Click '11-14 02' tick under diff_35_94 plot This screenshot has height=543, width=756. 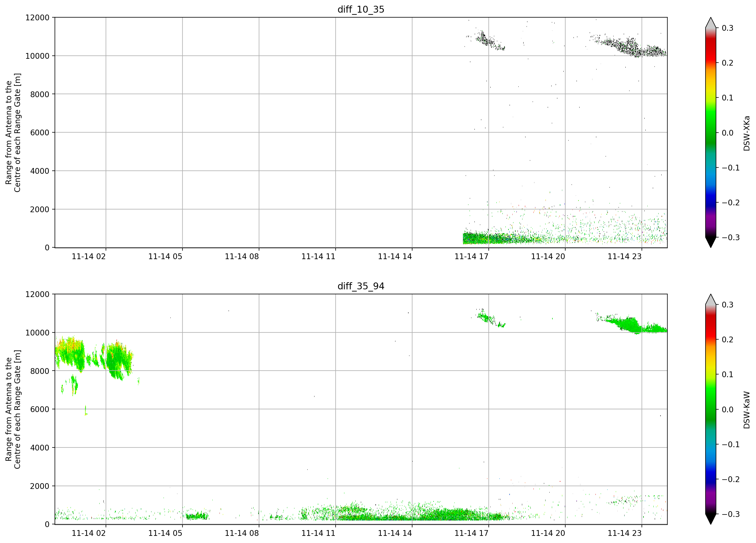(89, 533)
